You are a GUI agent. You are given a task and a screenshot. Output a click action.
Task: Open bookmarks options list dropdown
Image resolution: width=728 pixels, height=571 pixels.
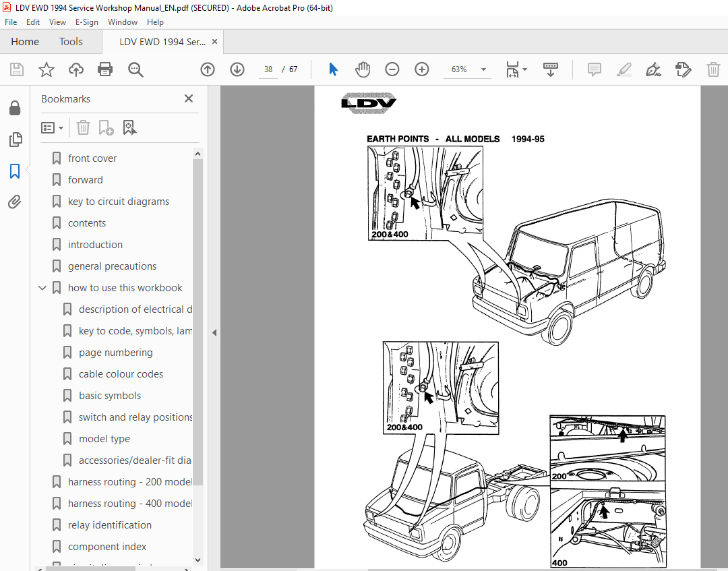52,127
